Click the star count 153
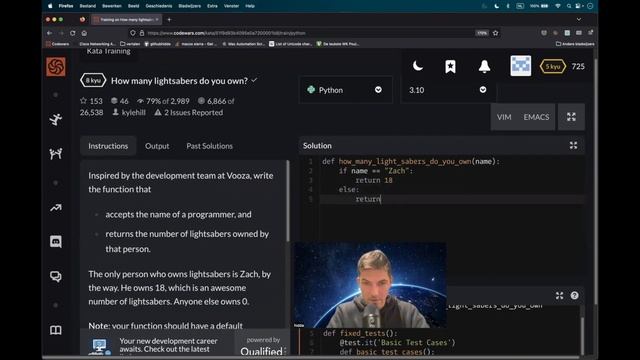 [91, 101]
